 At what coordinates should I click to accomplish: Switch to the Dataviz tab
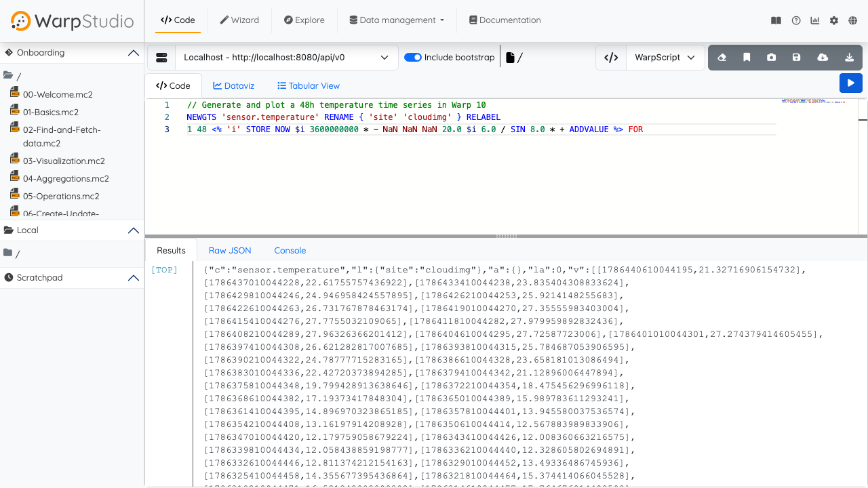point(233,86)
